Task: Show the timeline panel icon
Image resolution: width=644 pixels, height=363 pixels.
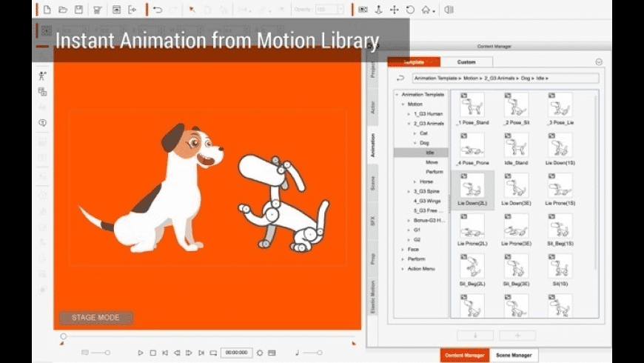Action: point(272,353)
